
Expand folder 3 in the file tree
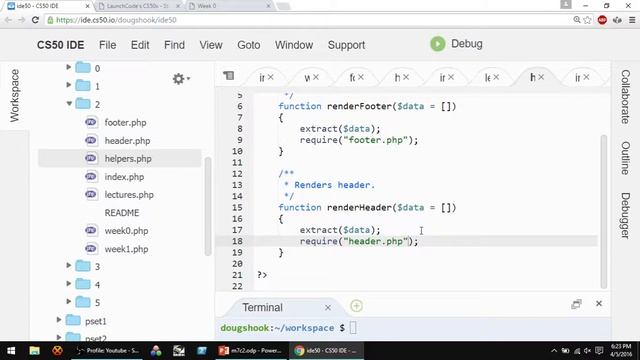point(69,265)
